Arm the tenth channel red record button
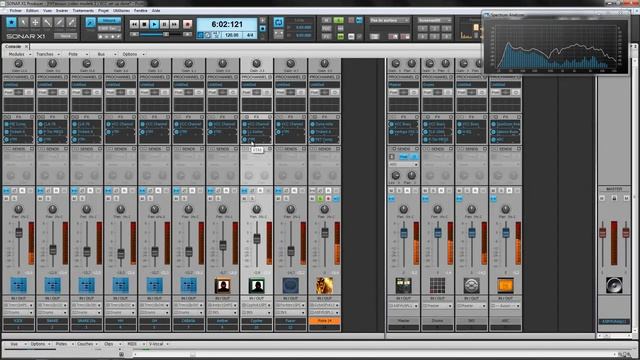640x360 pixels. tap(328, 198)
